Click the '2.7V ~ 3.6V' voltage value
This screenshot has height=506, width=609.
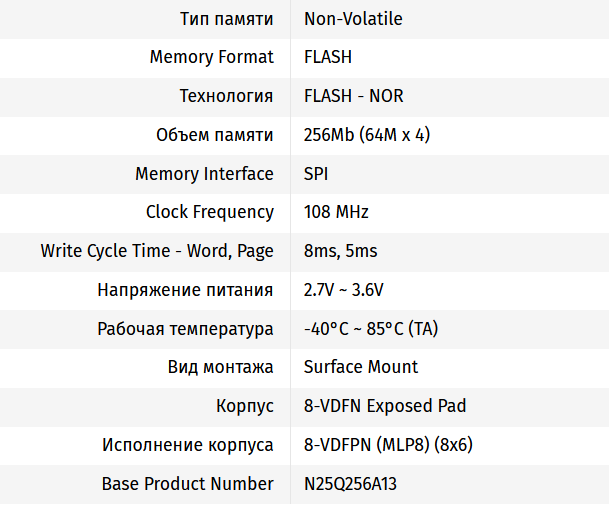[343, 290]
